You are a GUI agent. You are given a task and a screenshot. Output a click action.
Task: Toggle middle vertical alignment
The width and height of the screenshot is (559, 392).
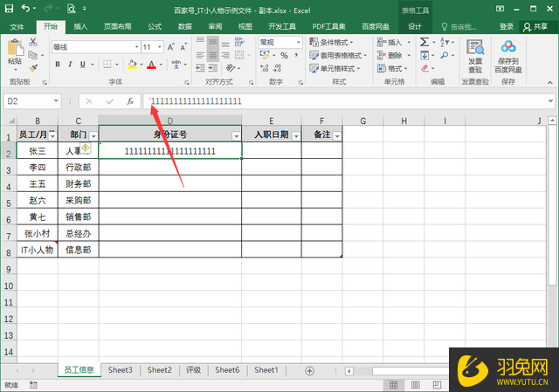click(x=213, y=42)
